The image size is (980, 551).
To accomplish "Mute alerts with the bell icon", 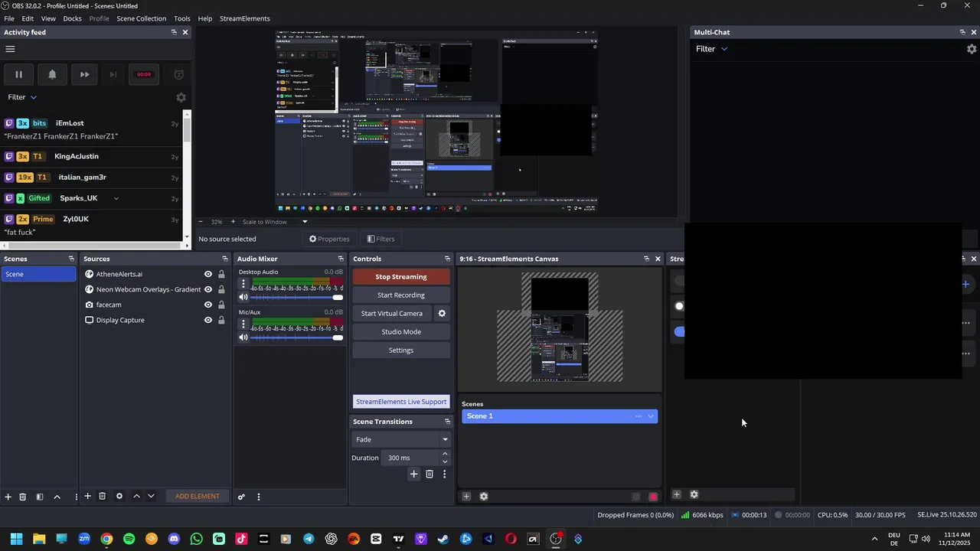I will tap(52, 74).
